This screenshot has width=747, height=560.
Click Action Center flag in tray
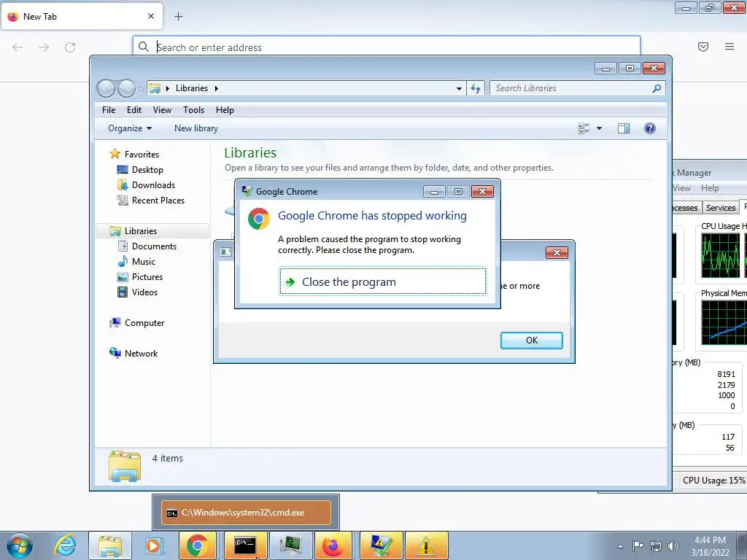tap(638, 546)
